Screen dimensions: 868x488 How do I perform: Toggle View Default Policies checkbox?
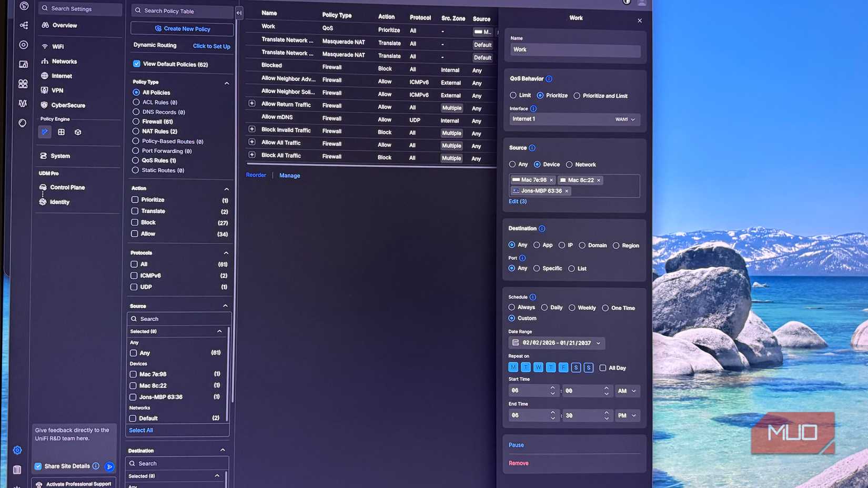click(137, 64)
